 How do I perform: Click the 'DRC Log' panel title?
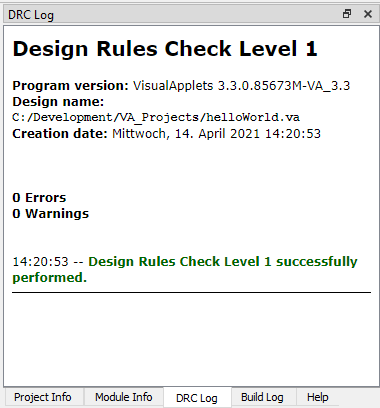[31, 15]
